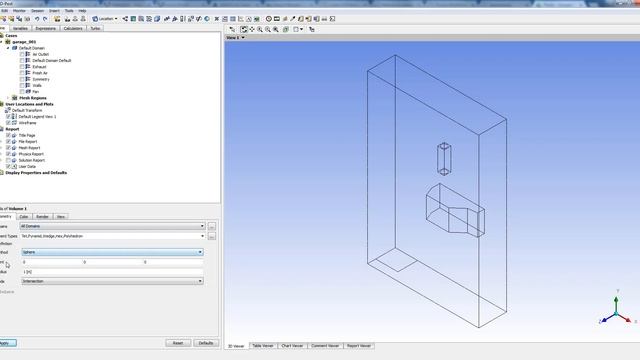Click the Contour plot icon in toolbar

click(133, 19)
